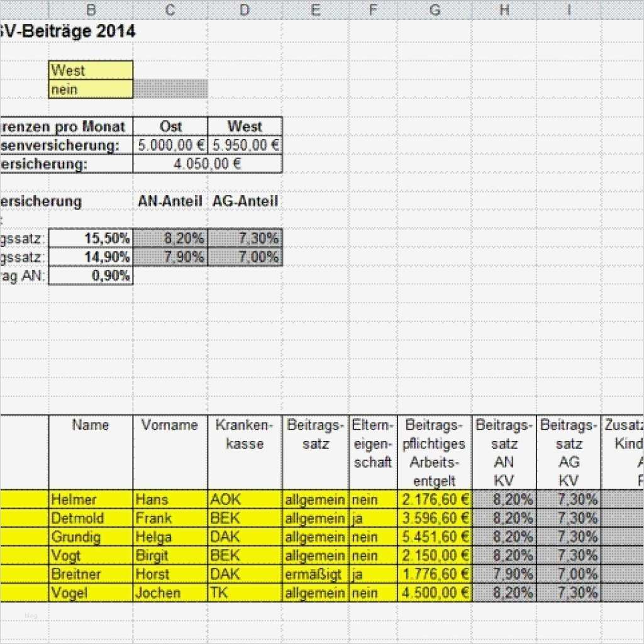Select 'ja' in the Detmold row
The image size is (644, 644).
point(374,518)
